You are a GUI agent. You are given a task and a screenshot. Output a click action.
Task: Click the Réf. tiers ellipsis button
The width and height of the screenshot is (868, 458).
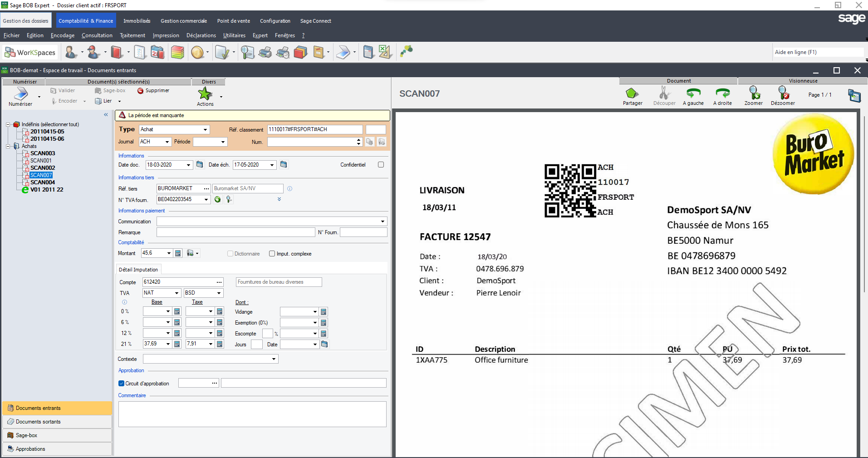click(206, 188)
